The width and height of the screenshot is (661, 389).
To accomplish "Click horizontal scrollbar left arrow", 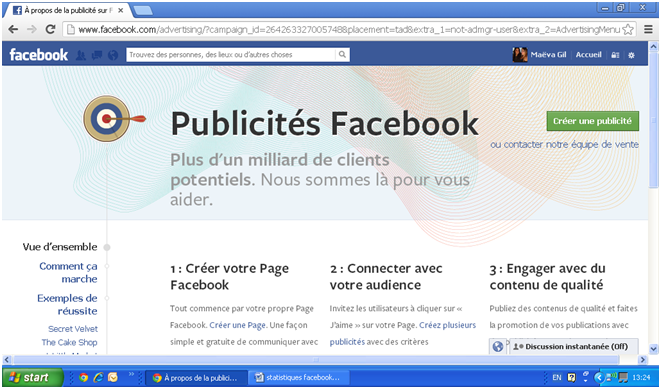I will coord(7,360).
